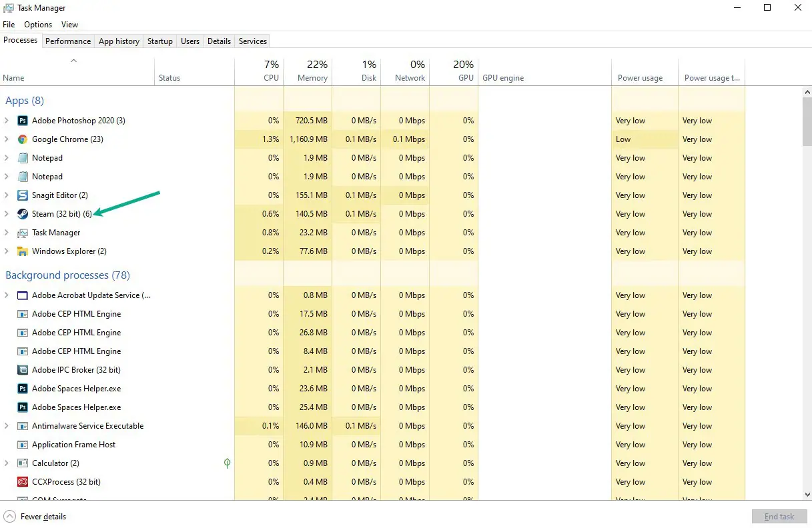Click the Google Chrome process icon
Image resolution: width=812 pixels, height=528 pixels.
[x=22, y=139]
